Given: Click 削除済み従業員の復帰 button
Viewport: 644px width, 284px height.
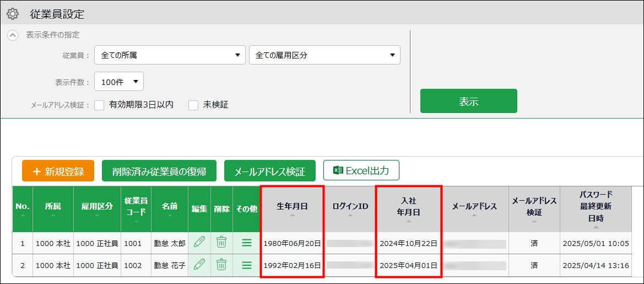Looking at the screenshot, I should coord(159,171).
